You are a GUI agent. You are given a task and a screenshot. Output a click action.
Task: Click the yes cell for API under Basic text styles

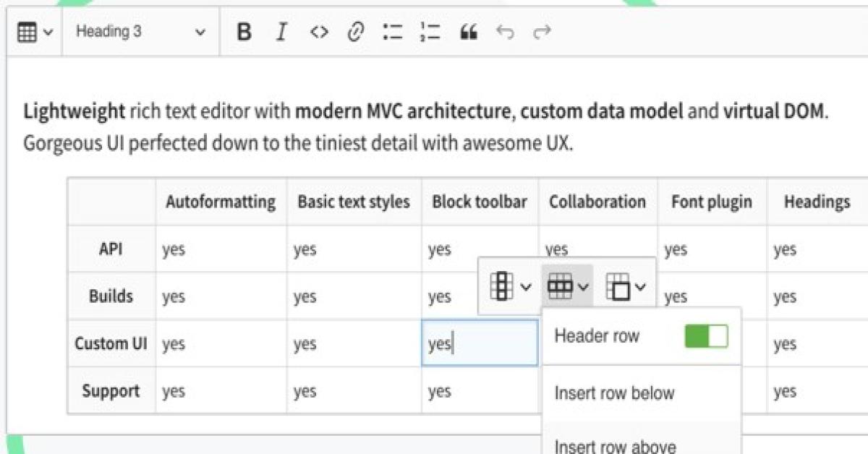(x=354, y=249)
